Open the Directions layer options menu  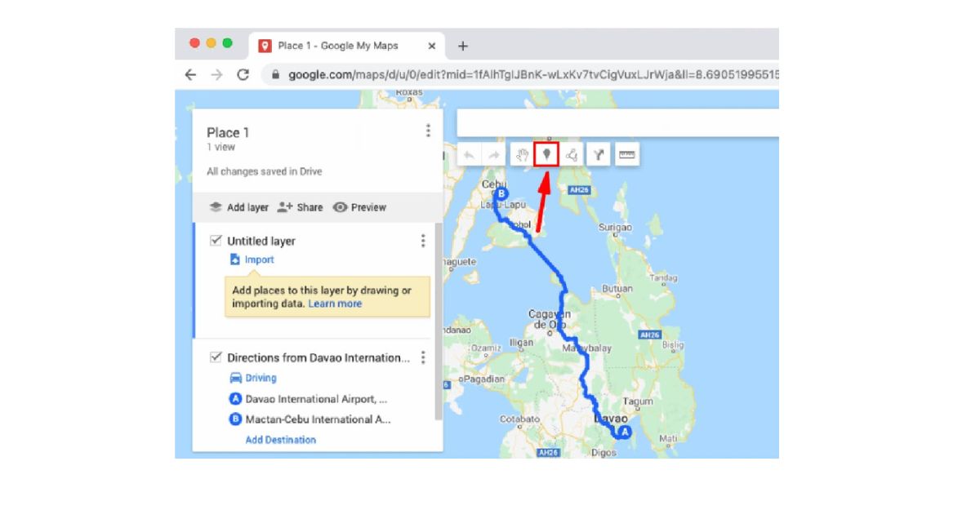422,357
